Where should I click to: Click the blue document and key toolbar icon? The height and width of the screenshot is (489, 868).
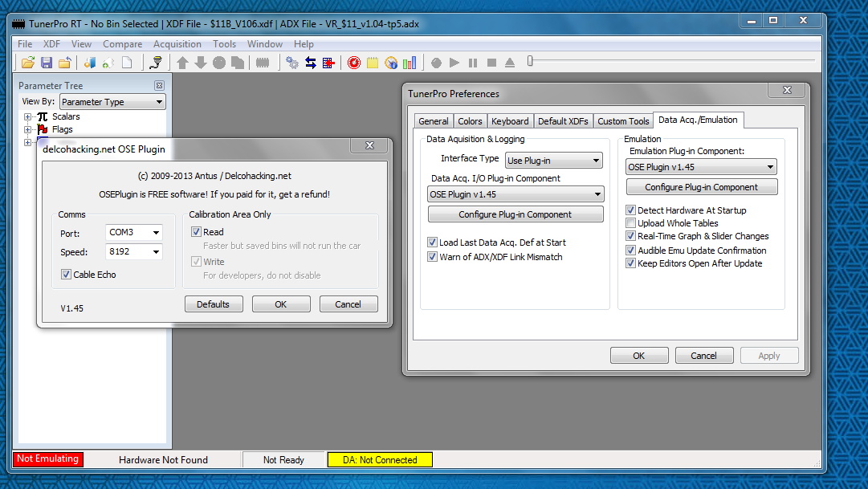(90, 63)
